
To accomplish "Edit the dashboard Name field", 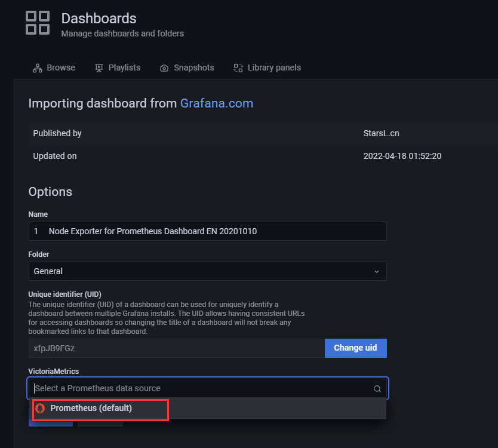I will click(208, 231).
